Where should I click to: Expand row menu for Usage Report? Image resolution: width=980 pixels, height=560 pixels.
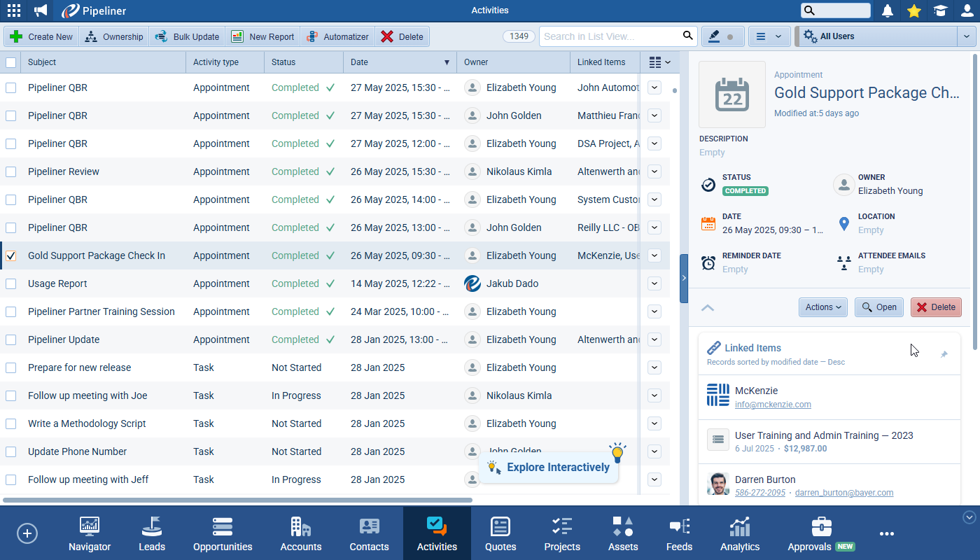pyautogui.click(x=654, y=283)
